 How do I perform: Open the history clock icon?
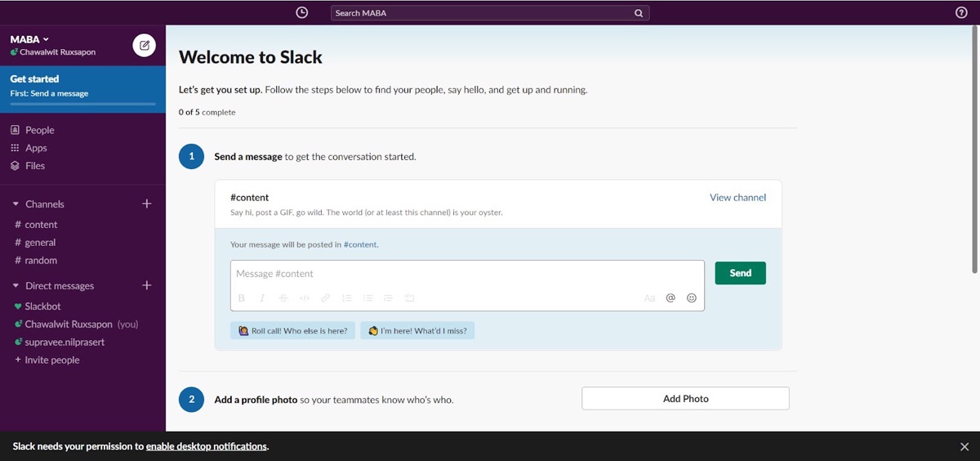tap(302, 12)
